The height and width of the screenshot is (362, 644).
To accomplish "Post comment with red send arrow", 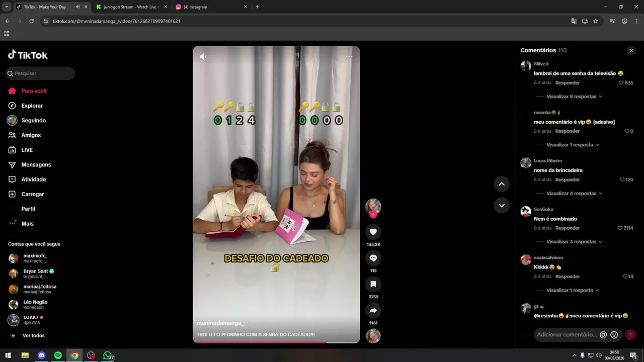I will click(x=630, y=335).
